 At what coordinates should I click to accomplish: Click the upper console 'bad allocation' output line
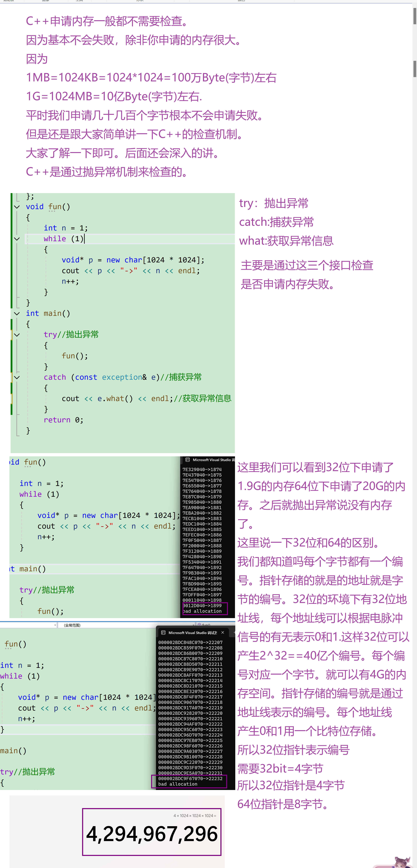coord(202,611)
